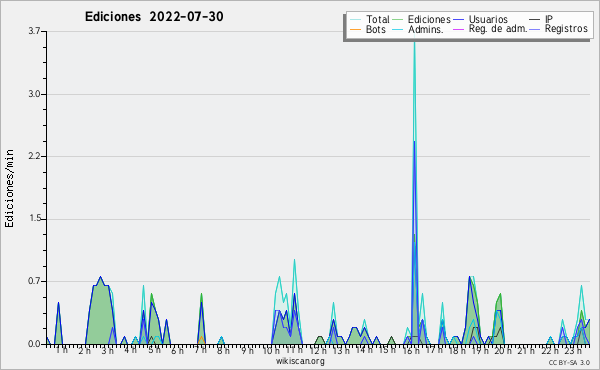Select the Ediciones legend label
The width and height of the screenshot is (600, 370).
429,19
